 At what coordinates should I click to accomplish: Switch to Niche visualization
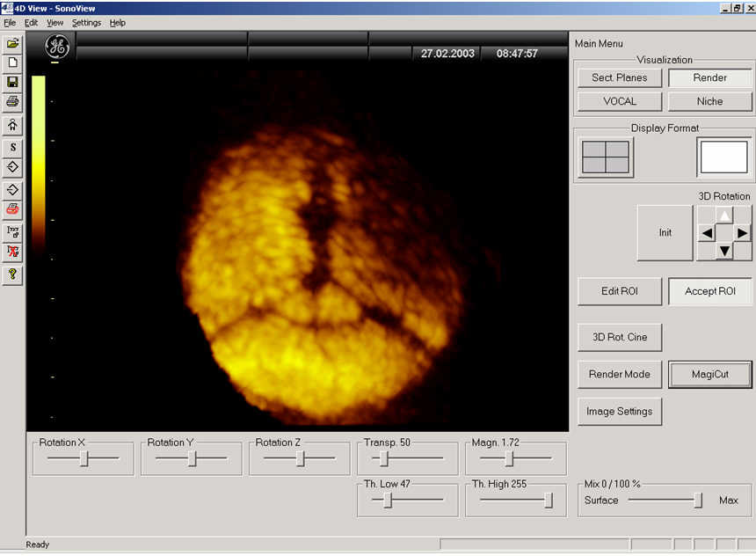[709, 101]
